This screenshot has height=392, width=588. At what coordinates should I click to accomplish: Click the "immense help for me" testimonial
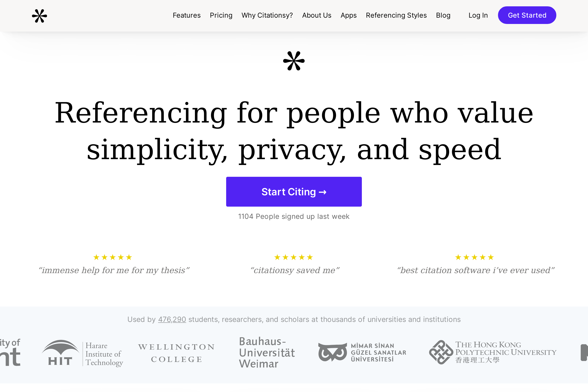(x=114, y=270)
